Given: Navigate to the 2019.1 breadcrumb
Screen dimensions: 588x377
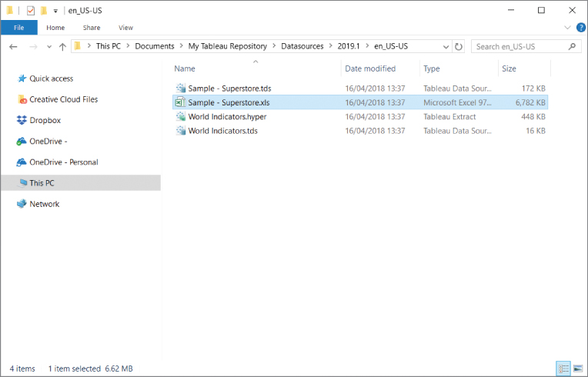Looking at the screenshot, I should [x=349, y=46].
